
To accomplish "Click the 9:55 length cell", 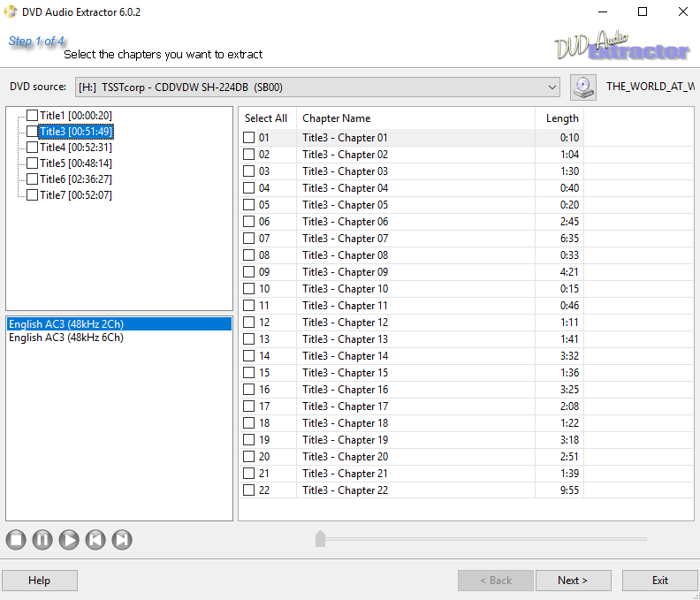I will 559,490.
